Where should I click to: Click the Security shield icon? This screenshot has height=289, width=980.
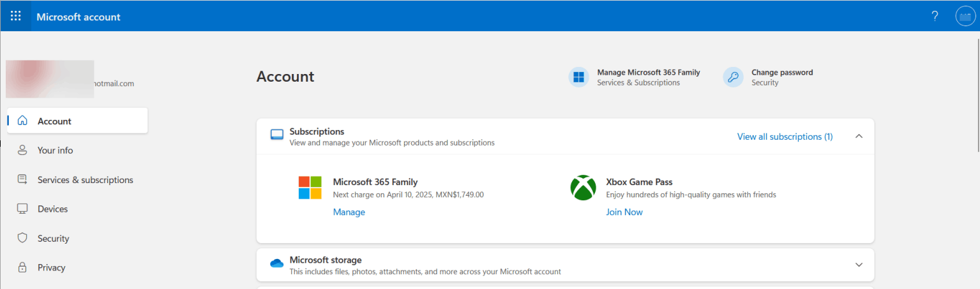coord(22,238)
